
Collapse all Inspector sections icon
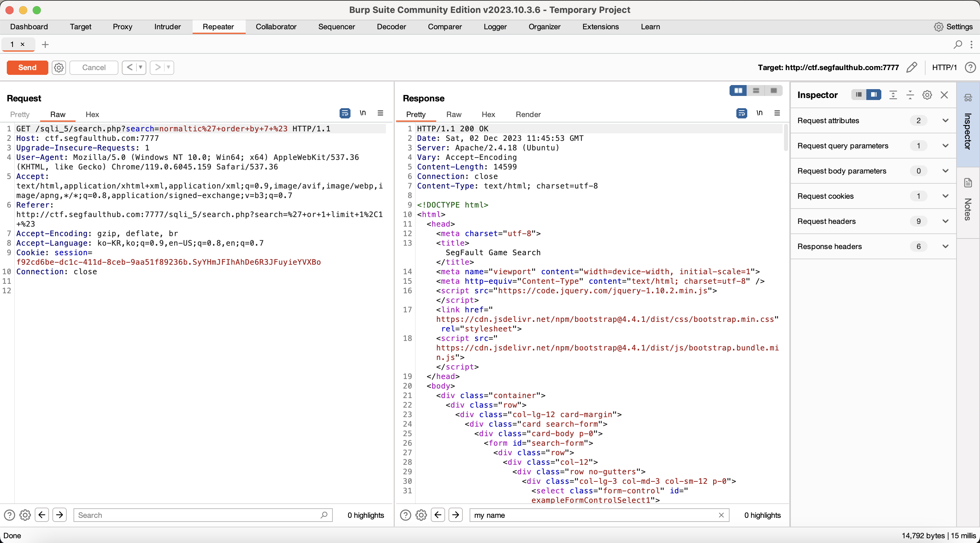(x=910, y=95)
